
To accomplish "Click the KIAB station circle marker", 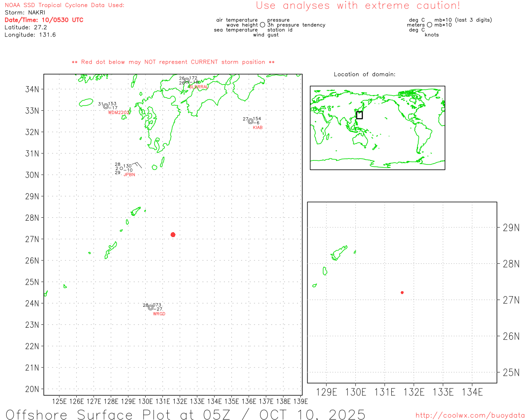I will pos(250,121).
